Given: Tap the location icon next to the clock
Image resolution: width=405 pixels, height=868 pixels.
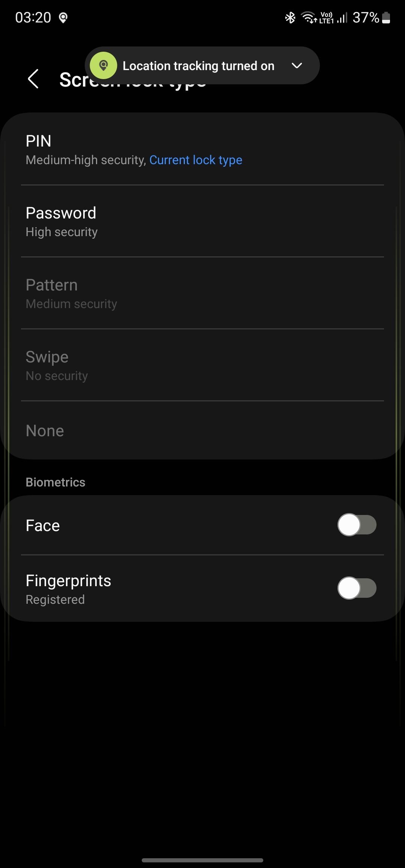Looking at the screenshot, I should (63, 18).
